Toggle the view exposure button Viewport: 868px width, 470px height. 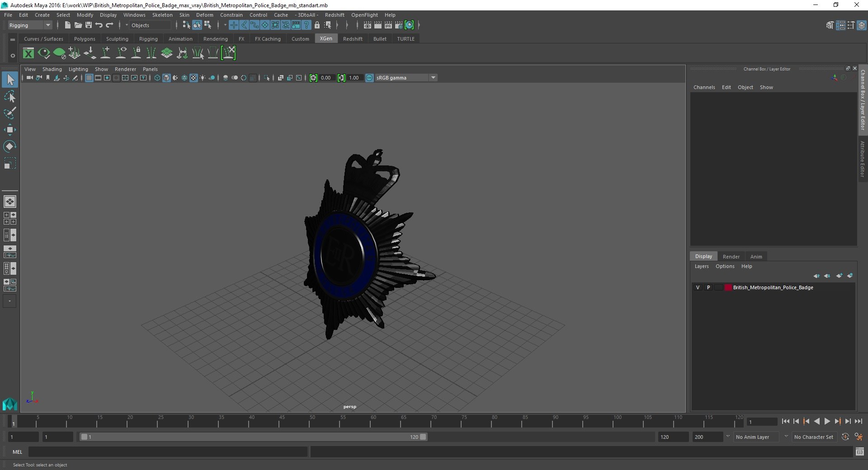[313, 78]
